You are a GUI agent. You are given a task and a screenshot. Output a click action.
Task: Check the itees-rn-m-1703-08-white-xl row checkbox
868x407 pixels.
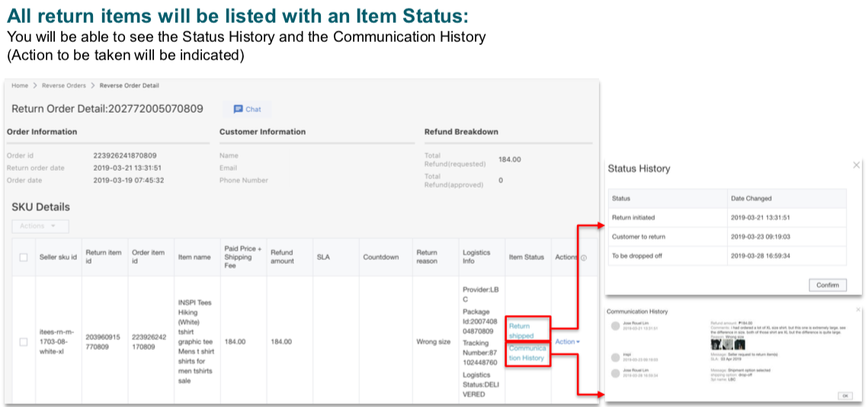(x=24, y=342)
